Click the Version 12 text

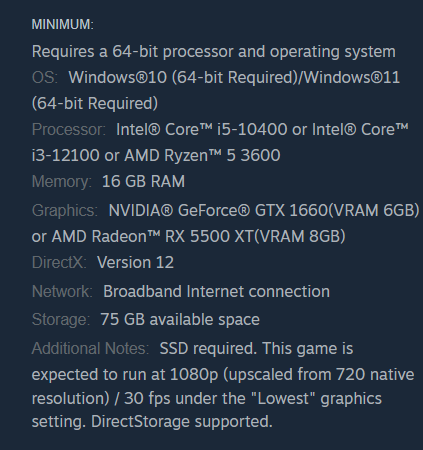[135, 262]
